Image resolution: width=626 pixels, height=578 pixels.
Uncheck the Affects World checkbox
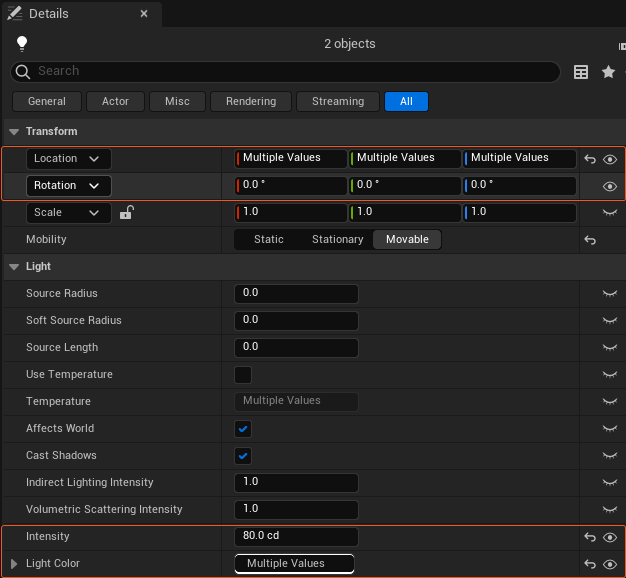(243, 429)
